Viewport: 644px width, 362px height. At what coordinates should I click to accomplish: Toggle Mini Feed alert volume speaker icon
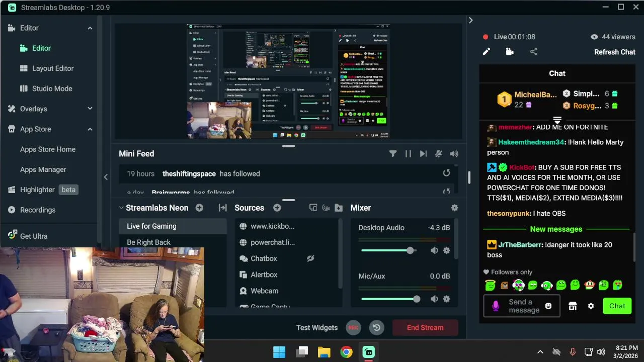pos(454,154)
